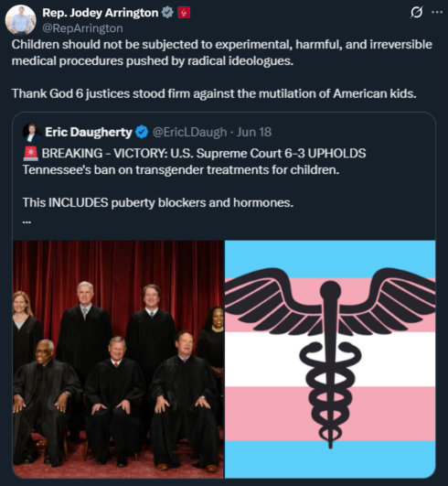Screen dimensions: 448x486
Task: Click the blue verified badge next to Eric Daugherty
Action: click(142, 133)
